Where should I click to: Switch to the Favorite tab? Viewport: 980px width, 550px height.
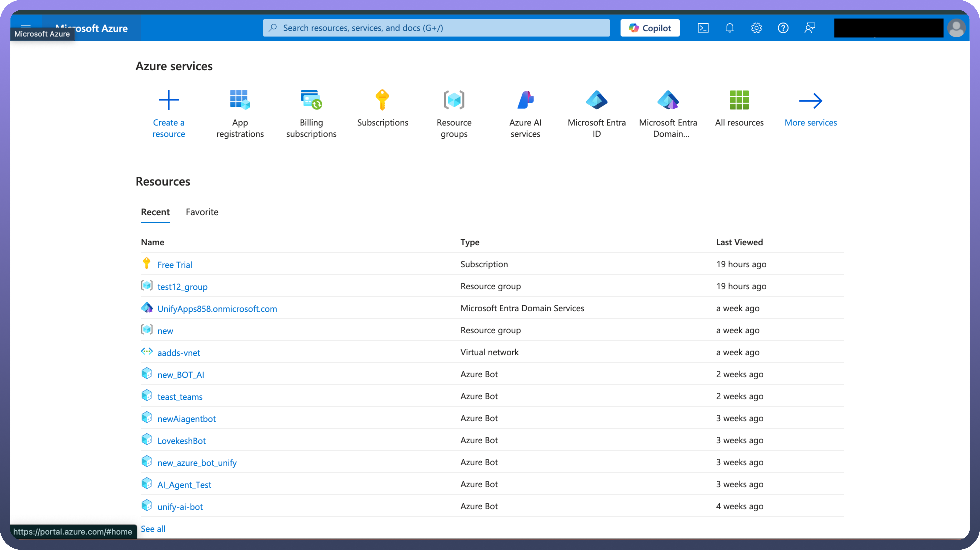tap(202, 212)
